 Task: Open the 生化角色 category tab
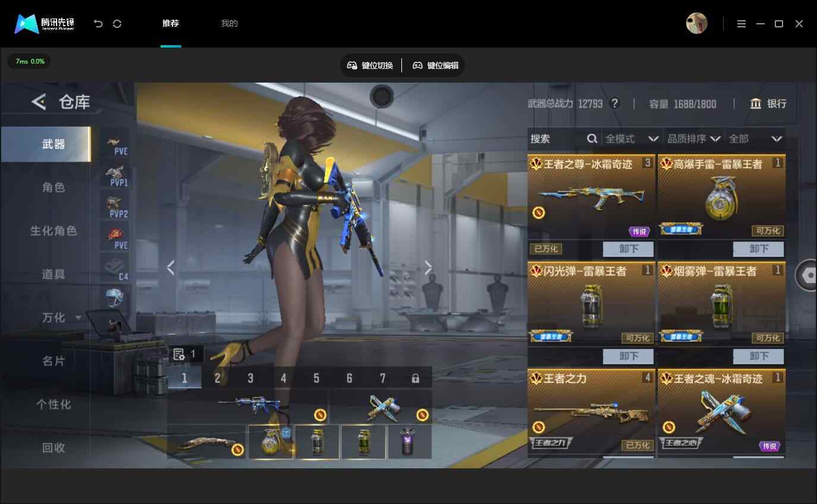click(x=54, y=231)
